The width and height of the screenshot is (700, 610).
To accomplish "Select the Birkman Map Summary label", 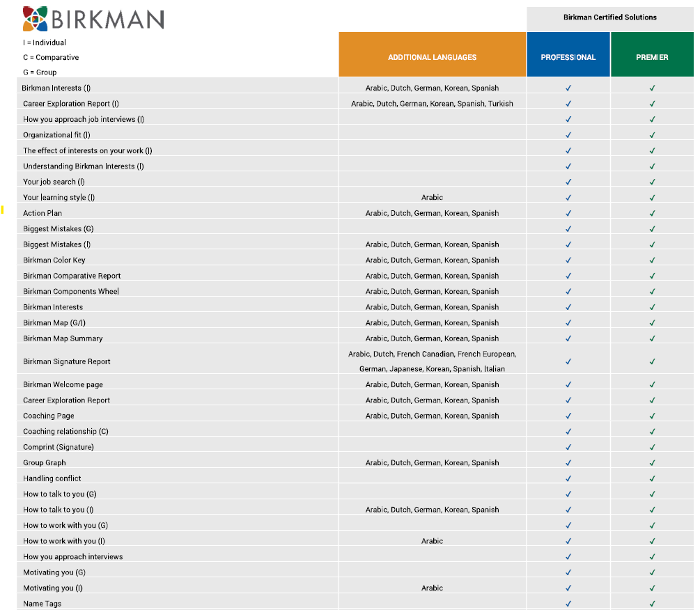I will pyautogui.click(x=63, y=338).
